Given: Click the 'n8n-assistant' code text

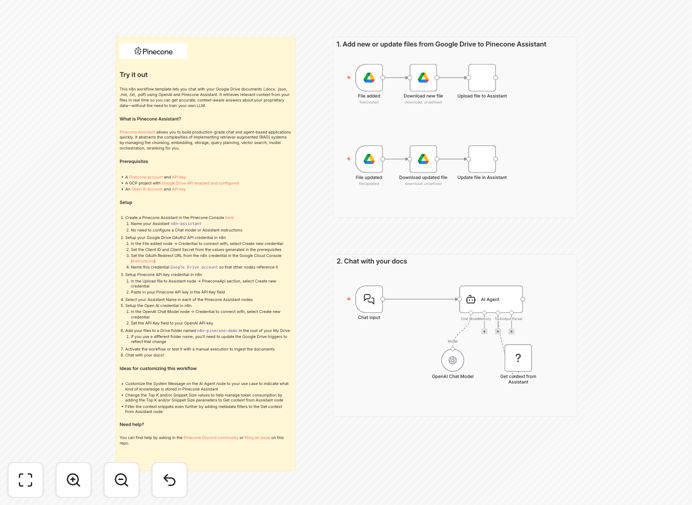Looking at the screenshot, I should (186, 224).
